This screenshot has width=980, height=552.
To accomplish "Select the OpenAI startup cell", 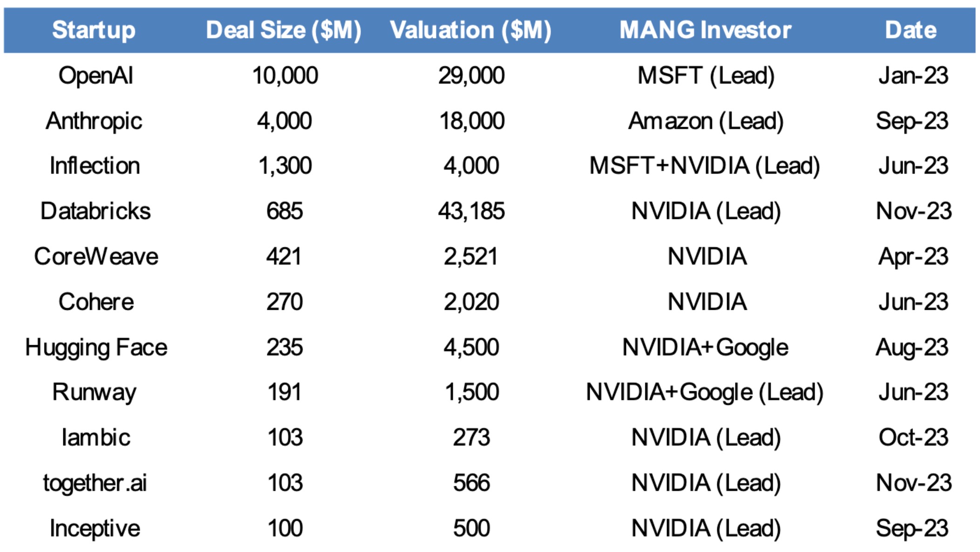I will click(x=96, y=75).
